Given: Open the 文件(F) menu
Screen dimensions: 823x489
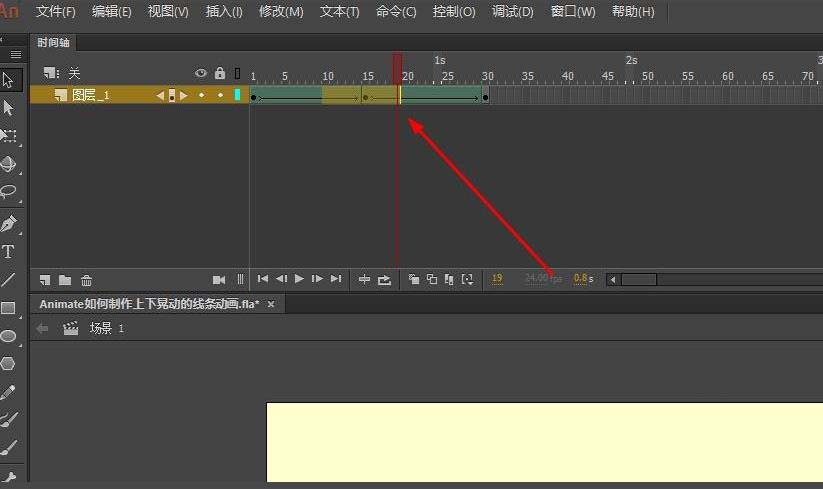Looking at the screenshot, I should coord(55,12).
